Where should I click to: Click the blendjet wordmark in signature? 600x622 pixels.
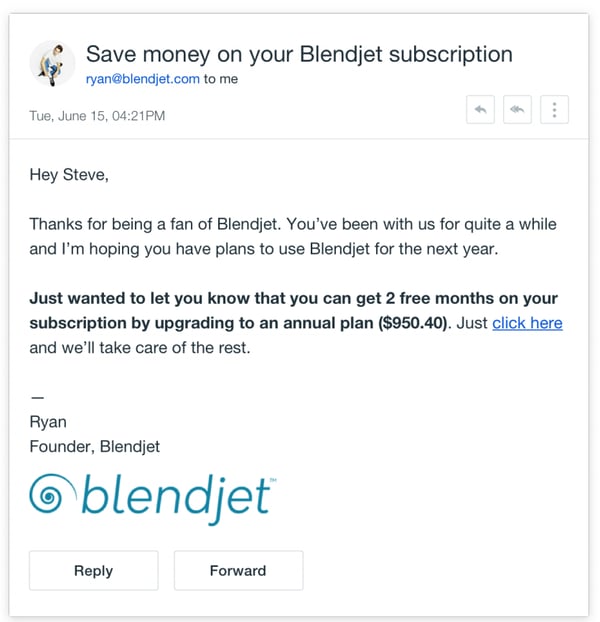pos(177,499)
